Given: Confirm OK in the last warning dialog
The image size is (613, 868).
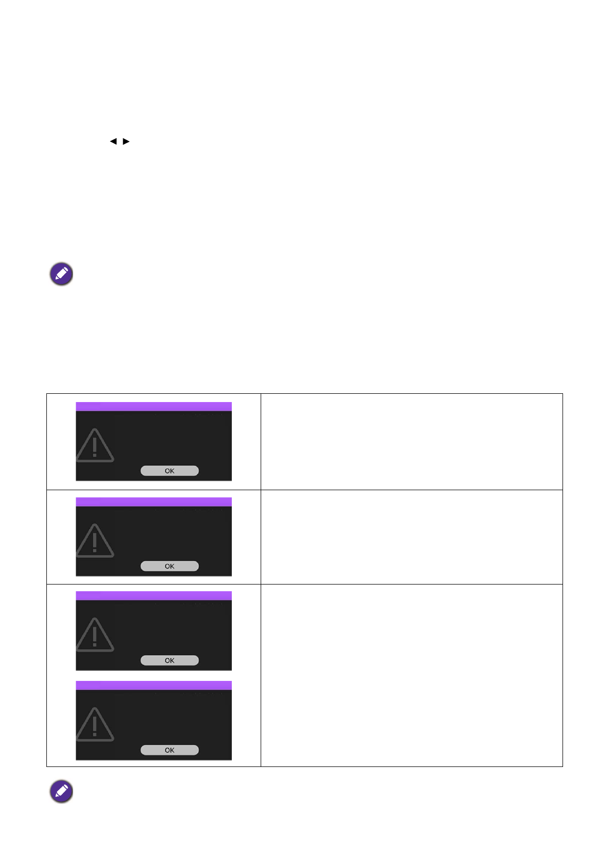Looking at the screenshot, I should coord(169,750).
